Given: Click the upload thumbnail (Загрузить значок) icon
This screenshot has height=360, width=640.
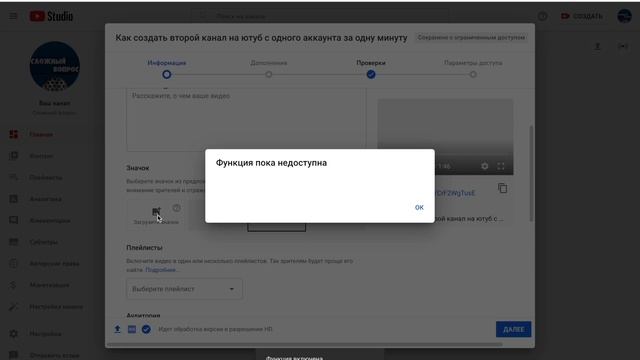Looking at the screenshot, I should click(x=156, y=211).
